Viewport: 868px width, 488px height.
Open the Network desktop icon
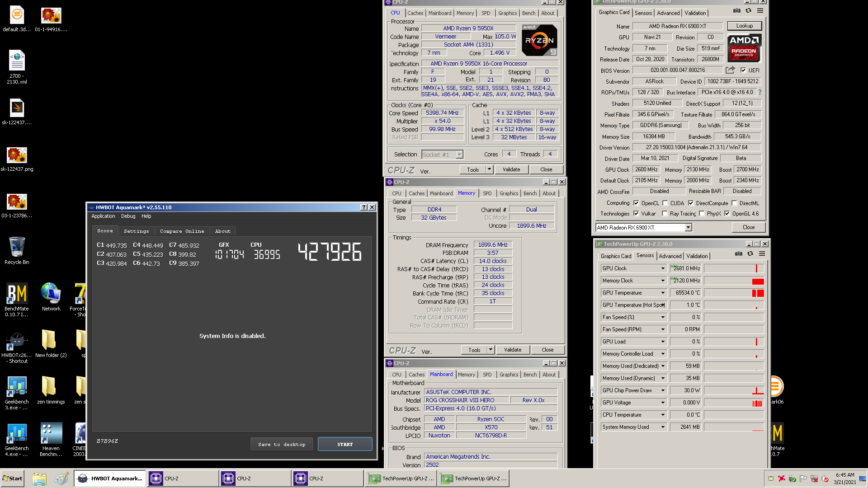point(51,297)
